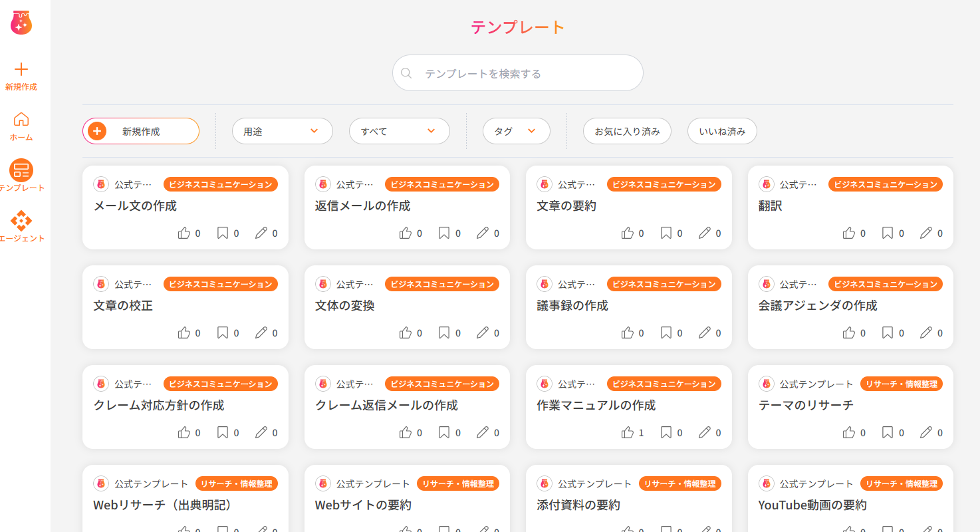Open the 文章の要約 template card
This screenshot has height=532, width=980.
[628, 207]
